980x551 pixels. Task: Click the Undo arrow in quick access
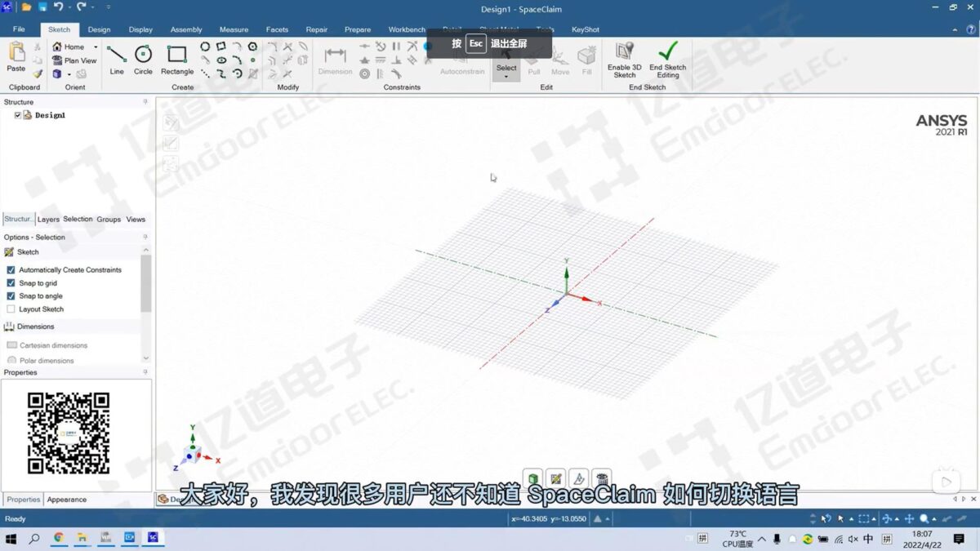[x=58, y=7]
